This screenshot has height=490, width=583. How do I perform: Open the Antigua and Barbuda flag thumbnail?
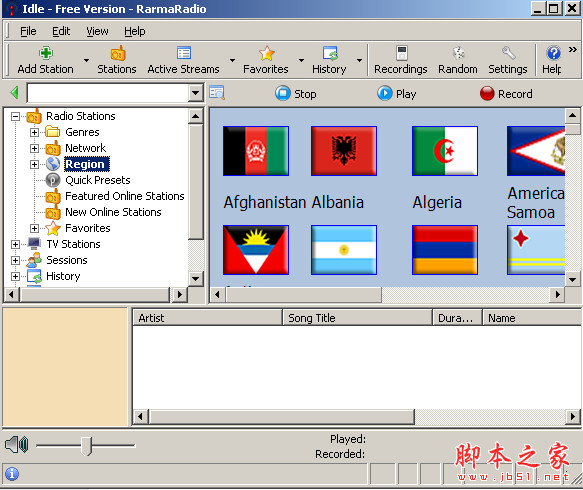coord(256,250)
